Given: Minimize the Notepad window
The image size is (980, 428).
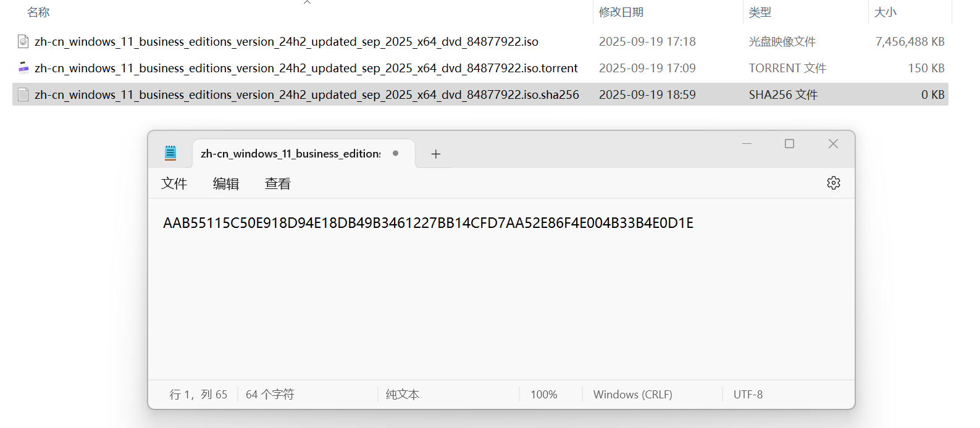Looking at the screenshot, I should click(747, 144).
